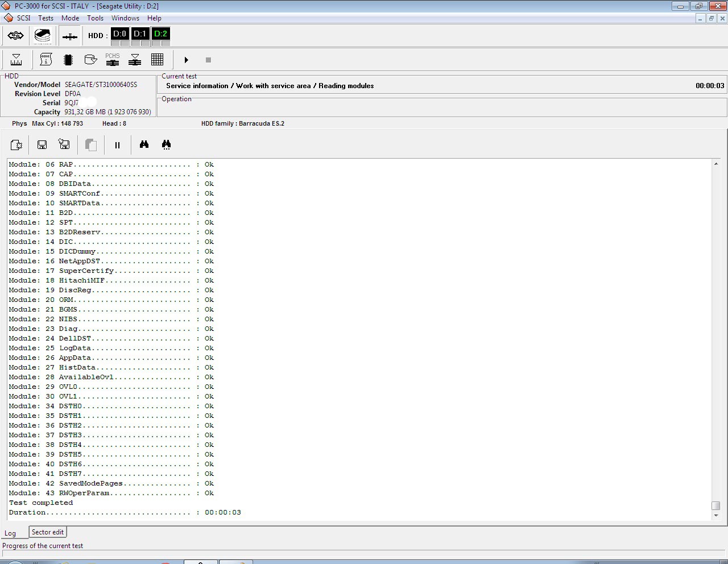Click the elapsed timer 00:00:03
The image size is (728, 564).
pyautogui.click(x=710, y=86)
